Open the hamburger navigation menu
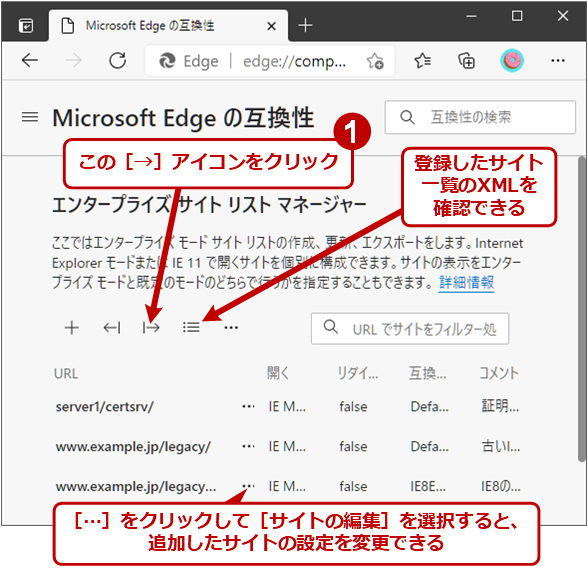The height and width of the screenshot is (569, 588). point(30,117)
